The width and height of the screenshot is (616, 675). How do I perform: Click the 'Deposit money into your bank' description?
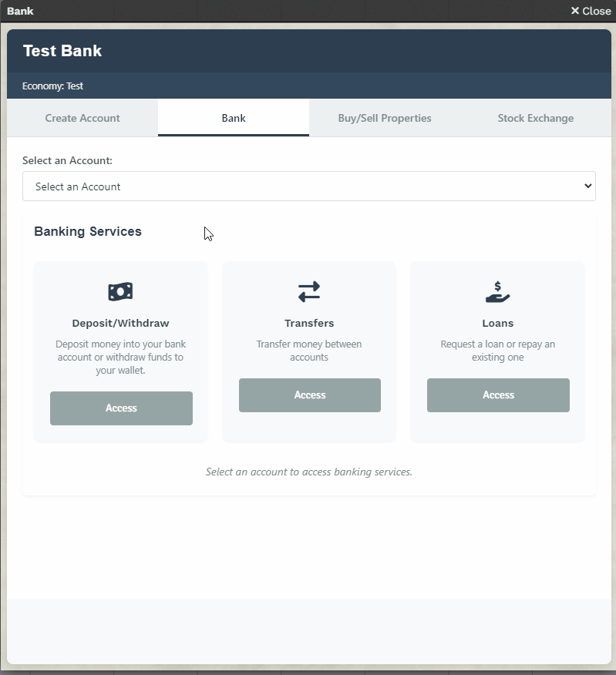coord(120,357)
